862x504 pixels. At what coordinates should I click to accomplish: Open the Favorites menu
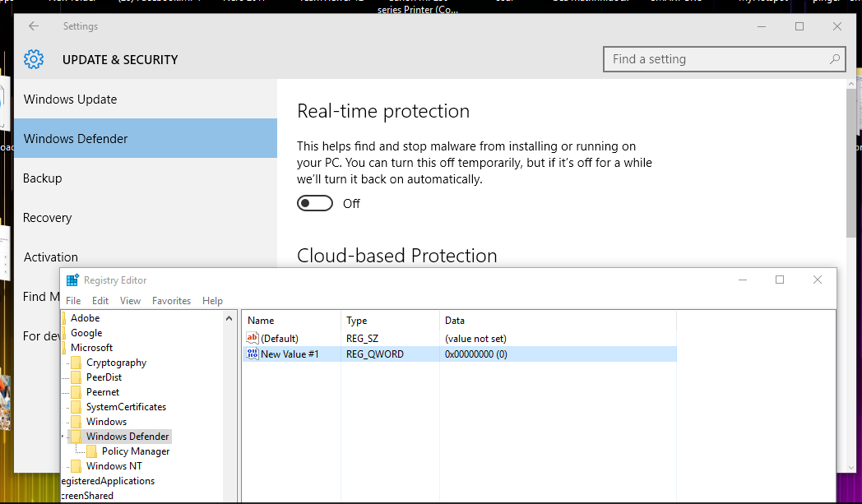coord(171,300)
